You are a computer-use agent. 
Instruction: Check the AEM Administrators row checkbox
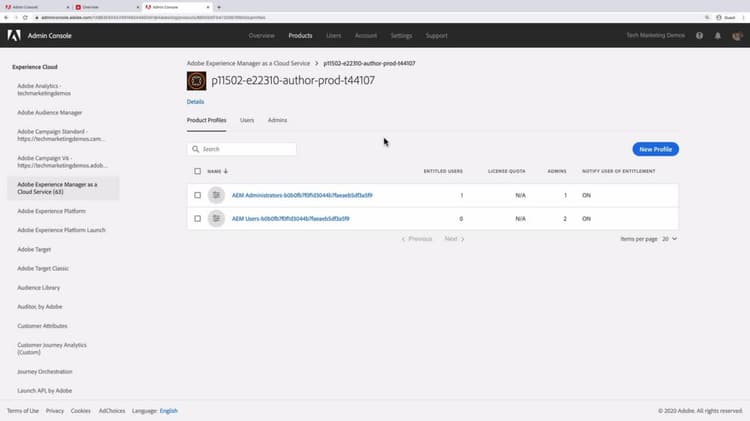tap(198, 195)
